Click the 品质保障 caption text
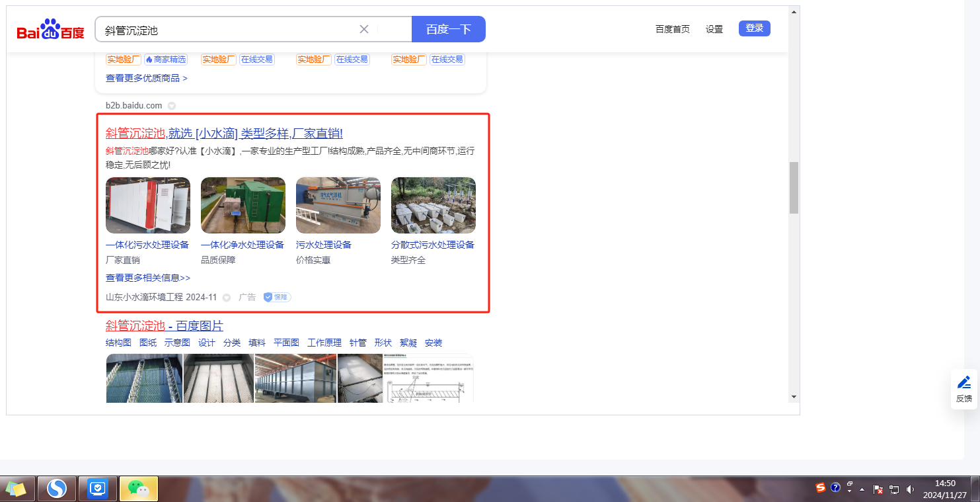This screenshot has width=980, height=502. point(218,260)
